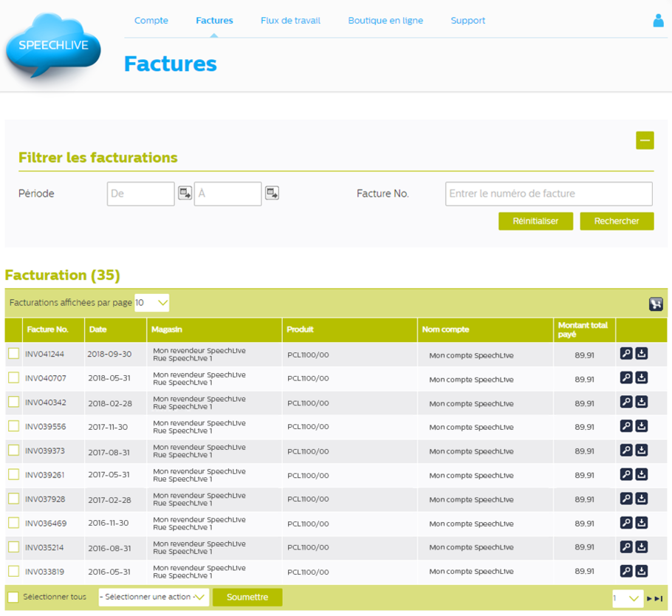This screenshot has width=672, height=616.
Task: Tick checkbox for invoice INV035214
Action: 14,547
